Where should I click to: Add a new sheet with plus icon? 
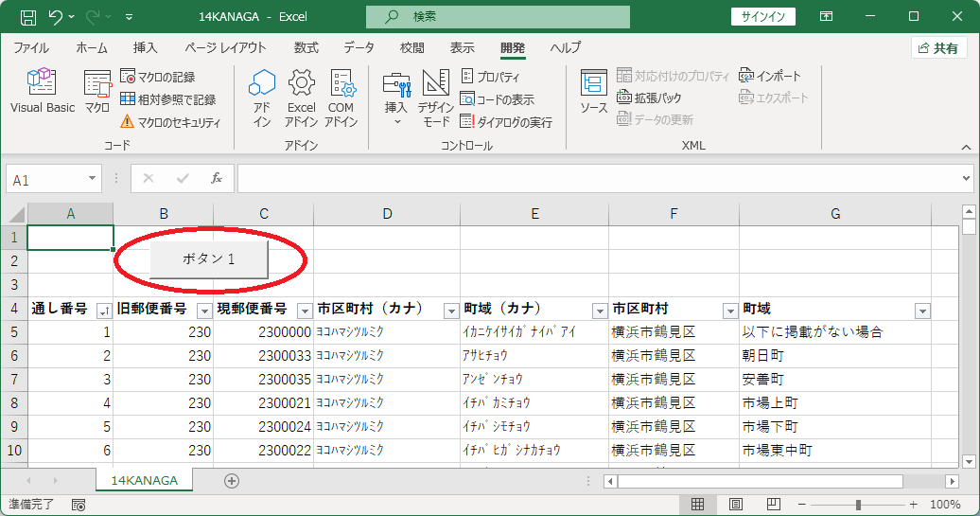[231, 481]
